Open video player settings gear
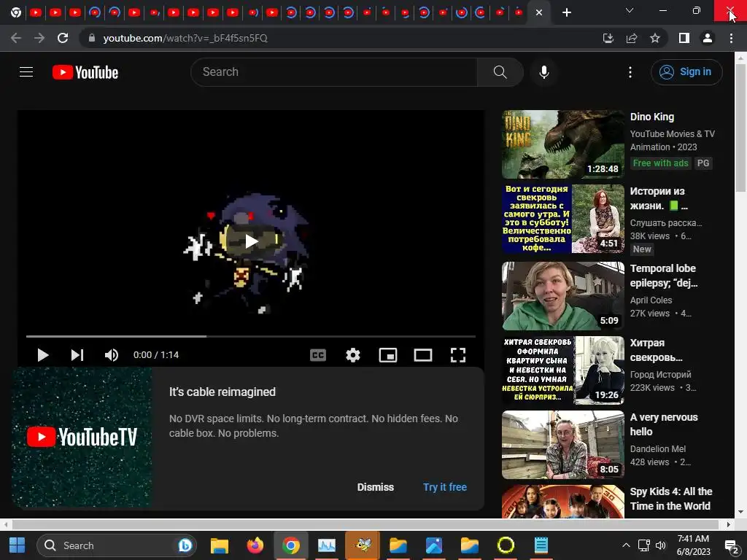 click(x=352, y=355)
